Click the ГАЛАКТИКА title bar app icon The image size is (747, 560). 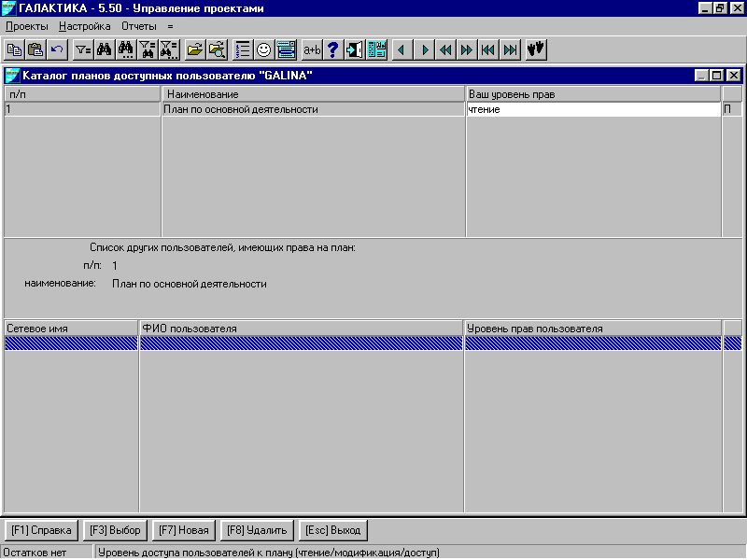(x=9, y=8)
